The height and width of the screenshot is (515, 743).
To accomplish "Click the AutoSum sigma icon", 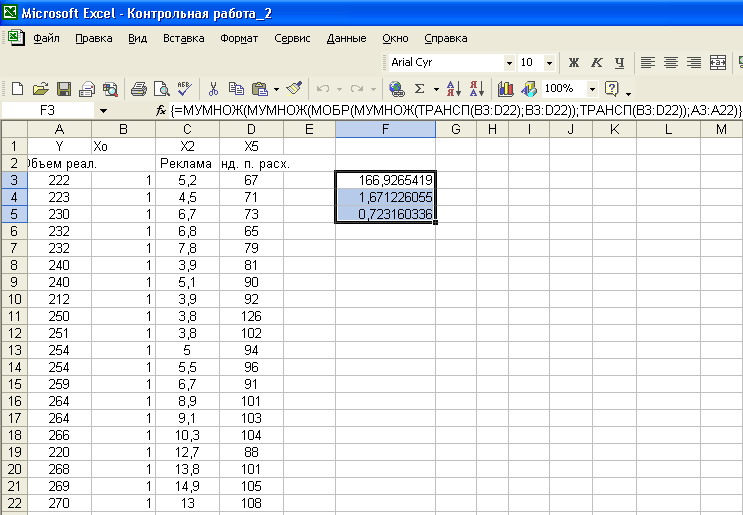I will point(419,89).
